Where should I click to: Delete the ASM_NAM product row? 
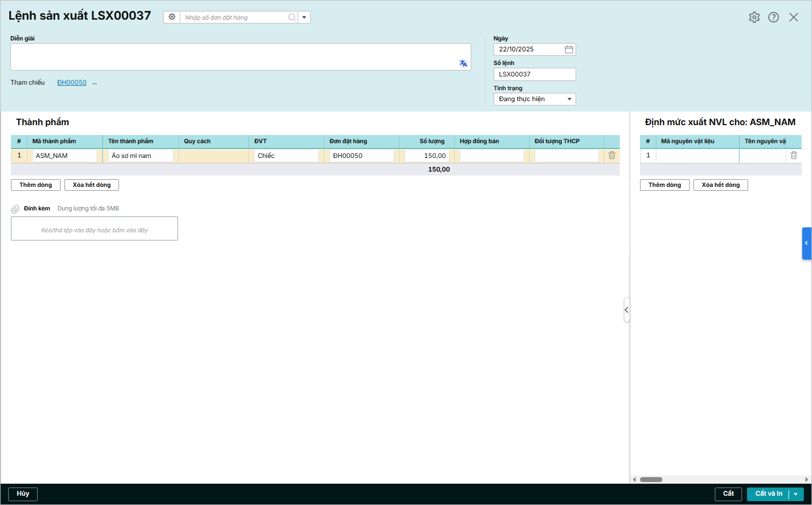[x=612, y=156]
